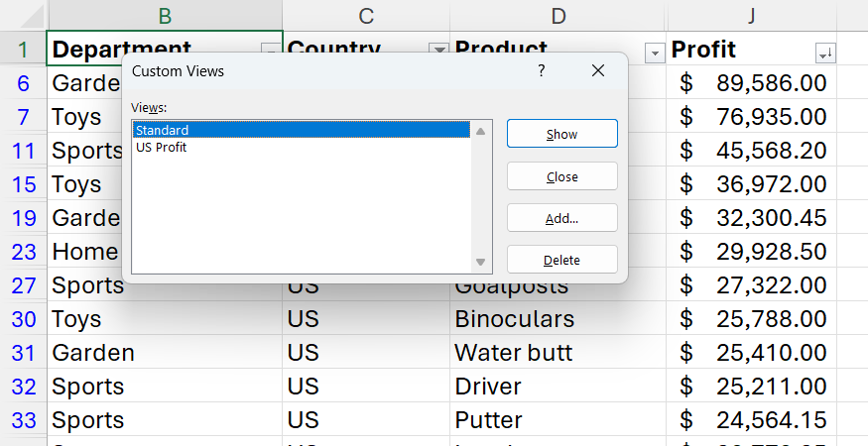Click the Toys cell in row 7
The image size is (868, 446).
(x=84, y=117)
